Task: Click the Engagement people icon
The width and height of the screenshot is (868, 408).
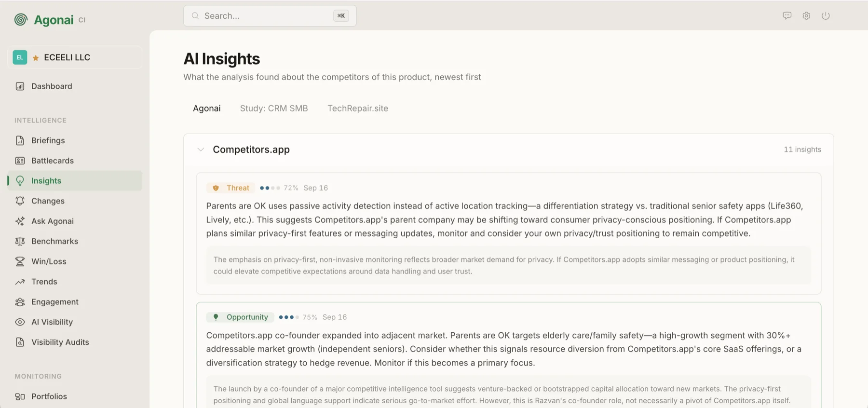Action: click(20, 302)
